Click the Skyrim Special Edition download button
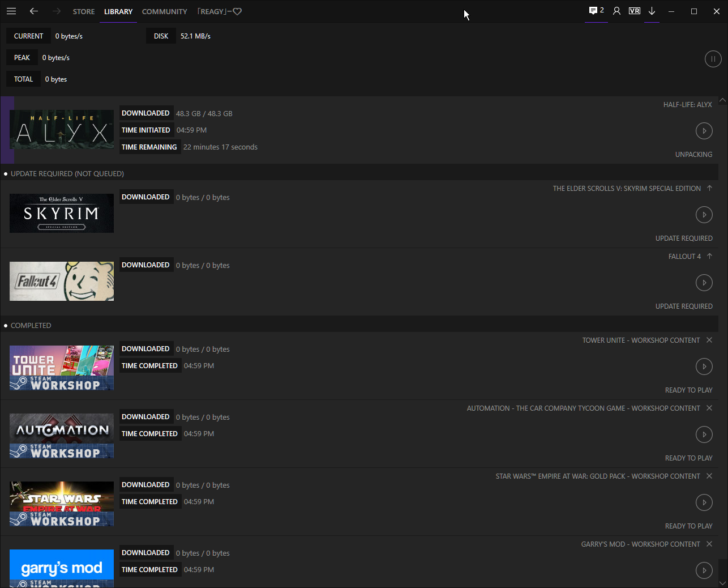 [704, 215]
